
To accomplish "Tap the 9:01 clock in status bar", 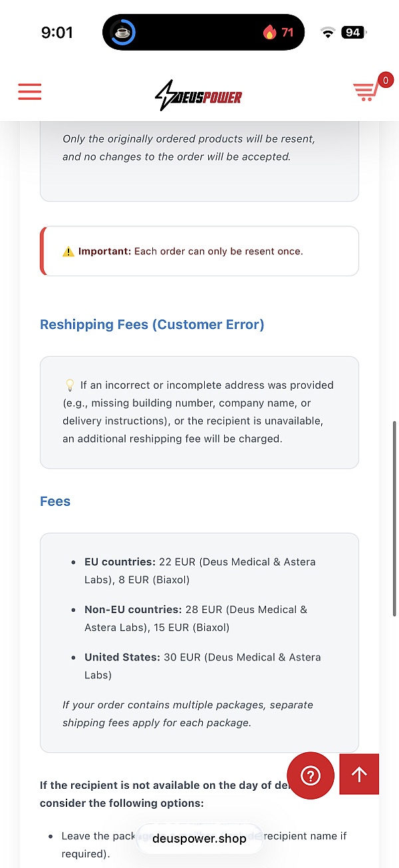I will point(57,32).
